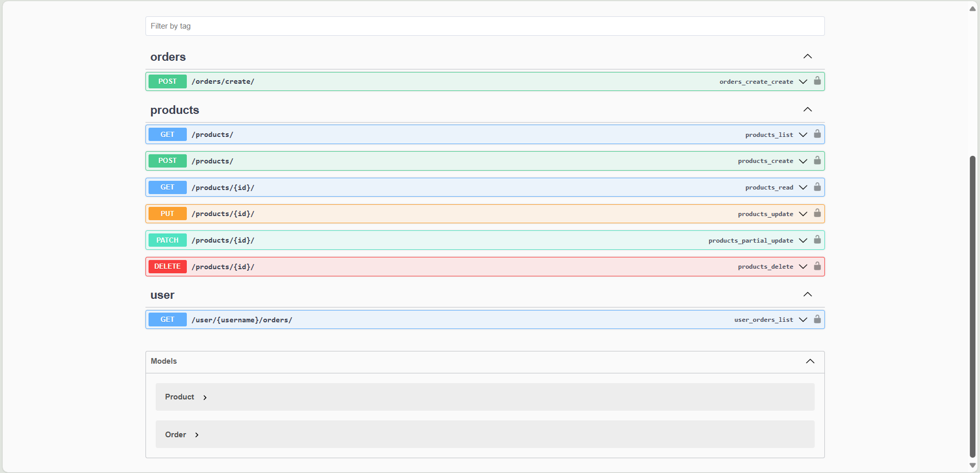This screenshot has height=473, width=980.
Task: Click the products_list operation ID text
Action: tap(769, 135)
